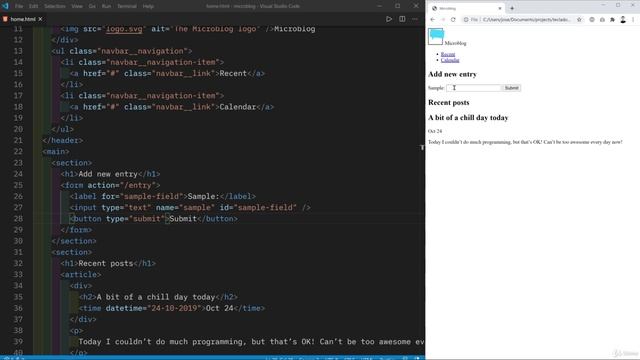Click '/entry' form action value in code

[x=140, y=185]
